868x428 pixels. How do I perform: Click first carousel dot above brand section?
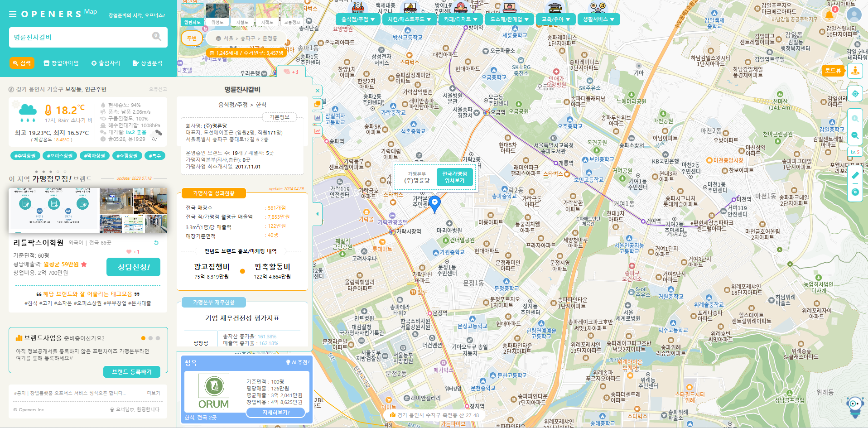36,172
